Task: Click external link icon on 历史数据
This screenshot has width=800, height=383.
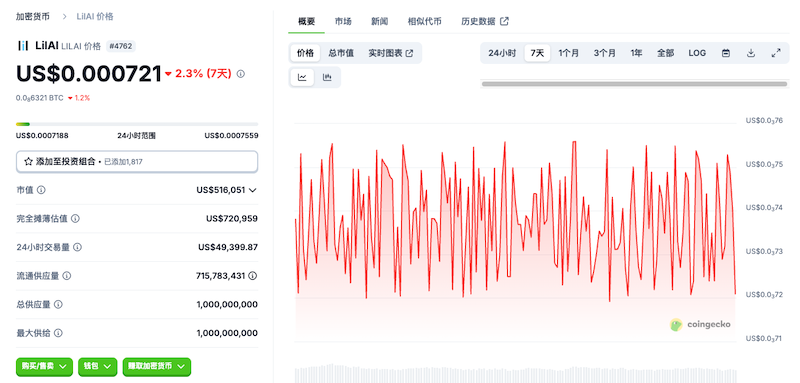Action: 505,21
